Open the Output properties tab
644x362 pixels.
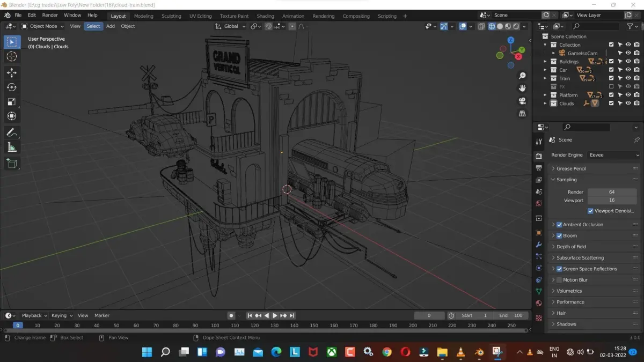pos(539,168)
